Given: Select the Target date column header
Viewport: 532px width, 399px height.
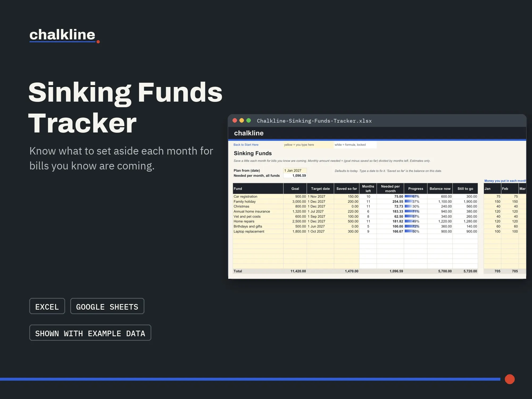Looking at the screenshot, I should [320, 189].
